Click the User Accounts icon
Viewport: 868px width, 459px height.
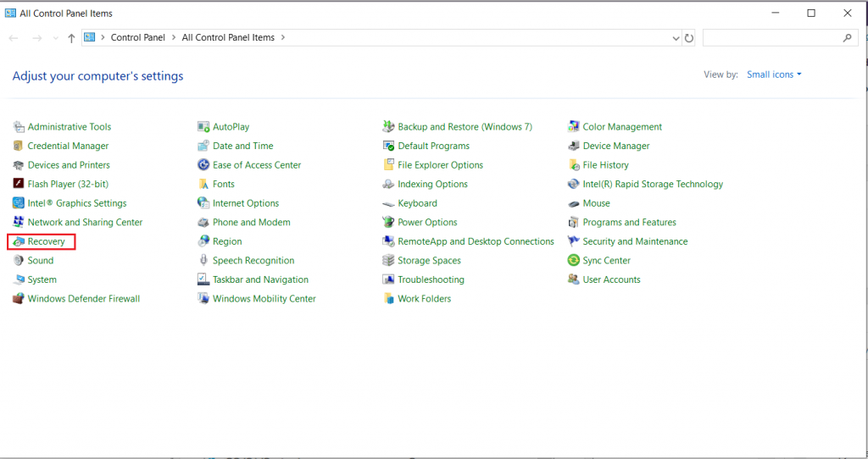tap(574, 279)
